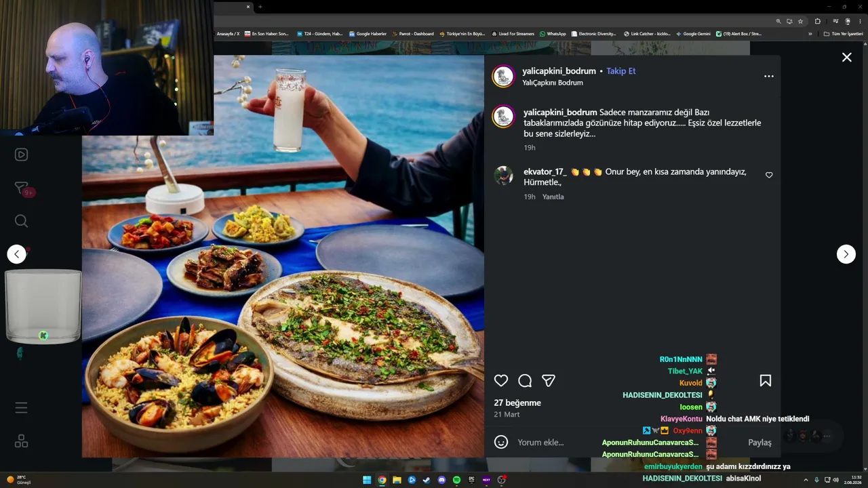This screenshot has width=868, height=488.
Task: Open the WhatsApp bookmark
Action: (x=553, y=34)
